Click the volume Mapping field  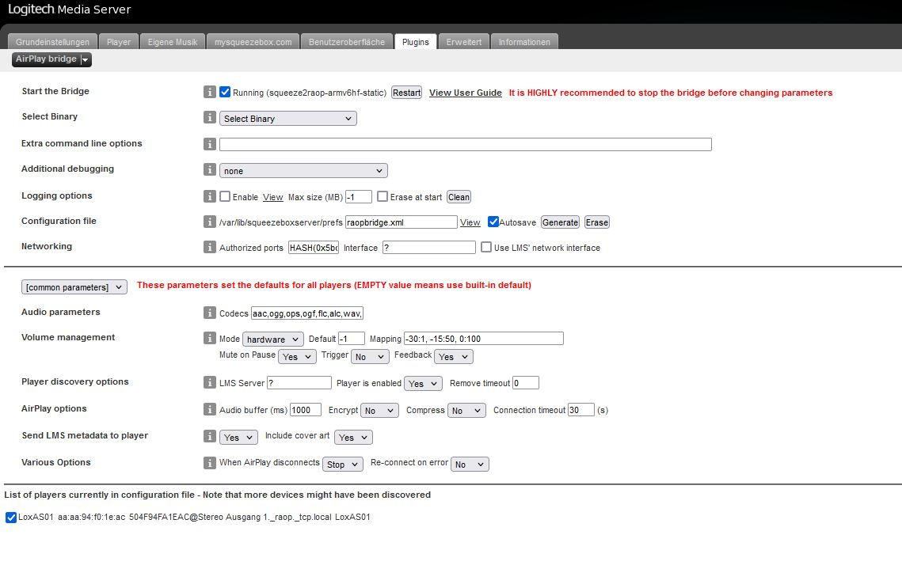pos(484,339)
